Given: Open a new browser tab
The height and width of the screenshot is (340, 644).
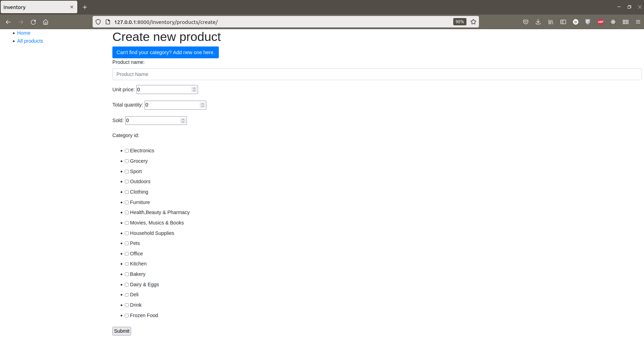Looking at the screenshot, I should pyautogui.click(x=85, y=7).
